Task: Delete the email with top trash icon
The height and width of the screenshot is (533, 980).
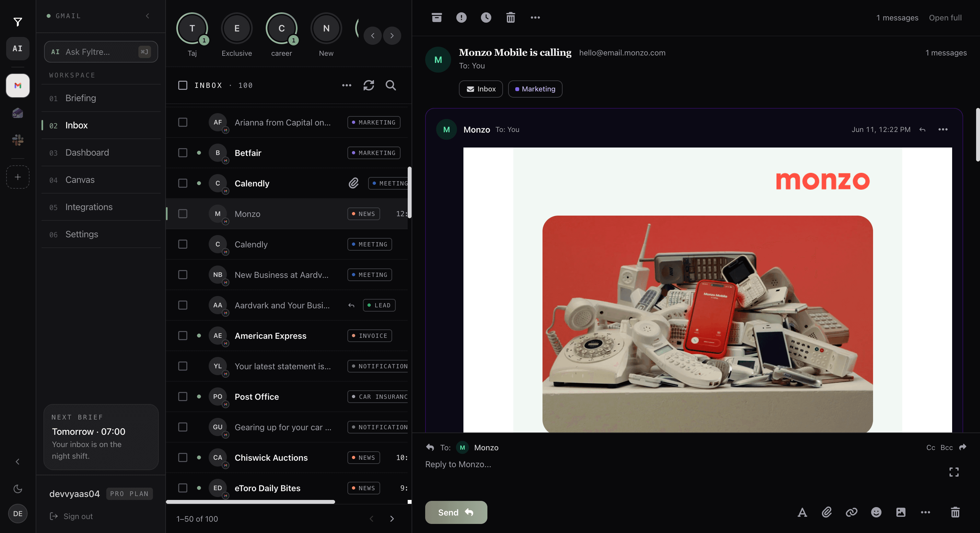Action: pos(510,18)
